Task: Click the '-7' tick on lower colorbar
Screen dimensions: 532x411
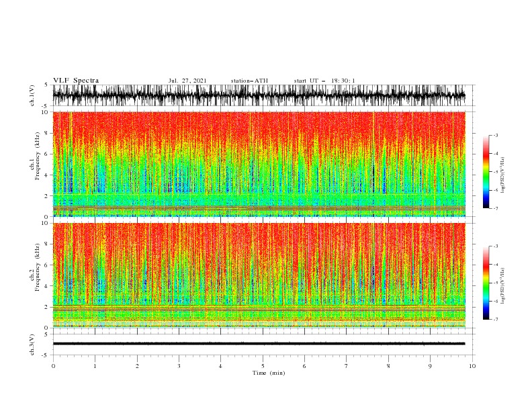Action: click(x=495, y=320)
